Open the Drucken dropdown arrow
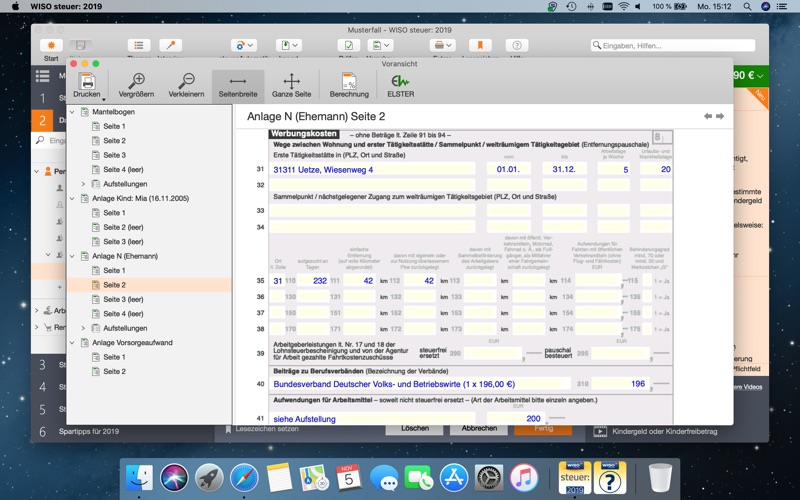The height and width of the screenshot is (500, 800). coord(103,99)
